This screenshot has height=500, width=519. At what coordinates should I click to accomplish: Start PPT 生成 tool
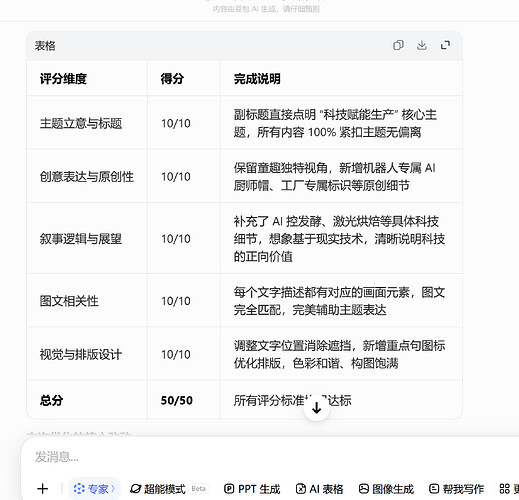252,489
